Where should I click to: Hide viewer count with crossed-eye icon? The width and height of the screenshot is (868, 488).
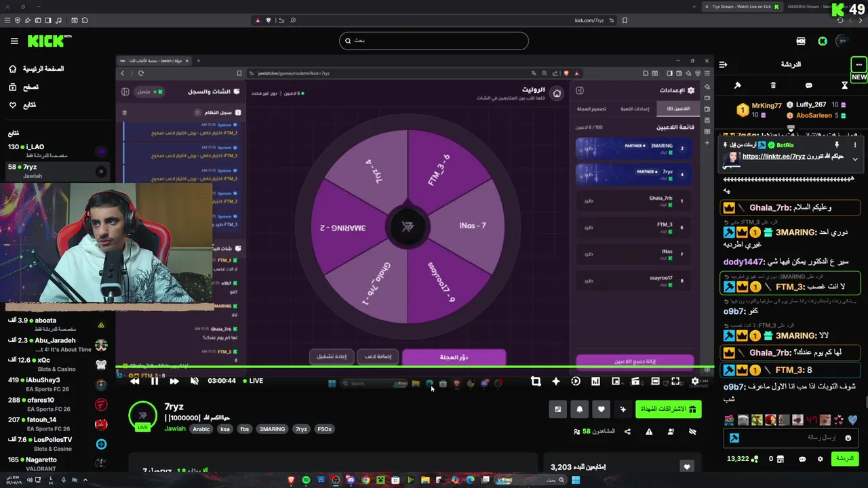tap(692, 432)
